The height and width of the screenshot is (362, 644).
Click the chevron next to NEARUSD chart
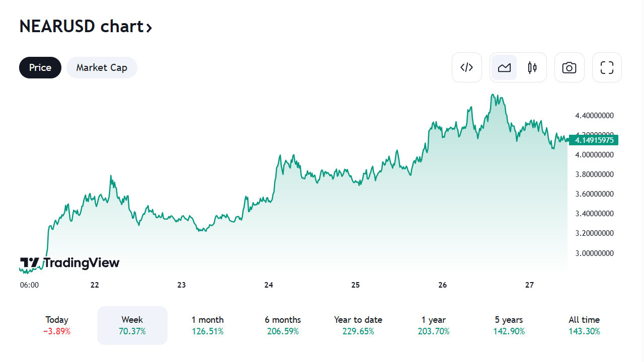click(x=149, y=28)
